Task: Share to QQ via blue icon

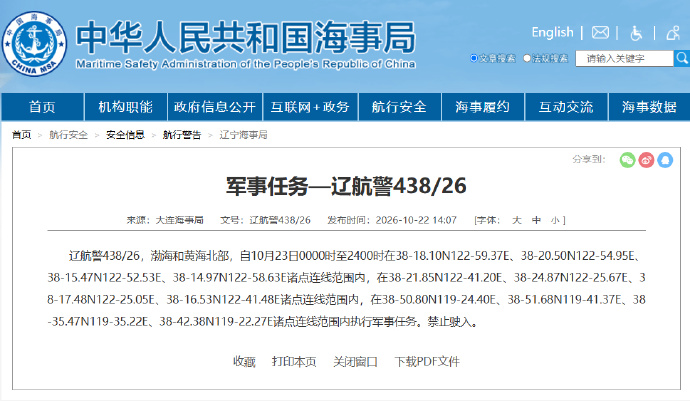Action: coord(665,160)
